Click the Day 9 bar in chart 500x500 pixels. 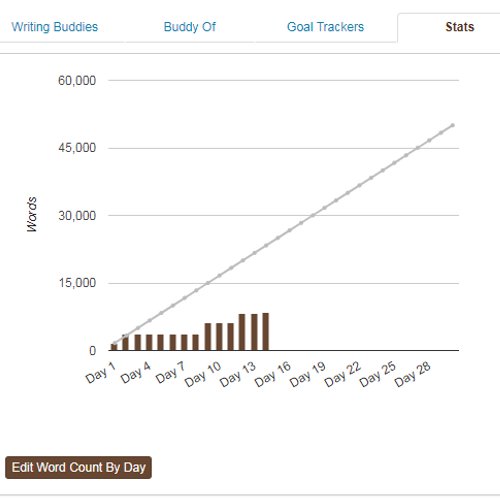208,337
